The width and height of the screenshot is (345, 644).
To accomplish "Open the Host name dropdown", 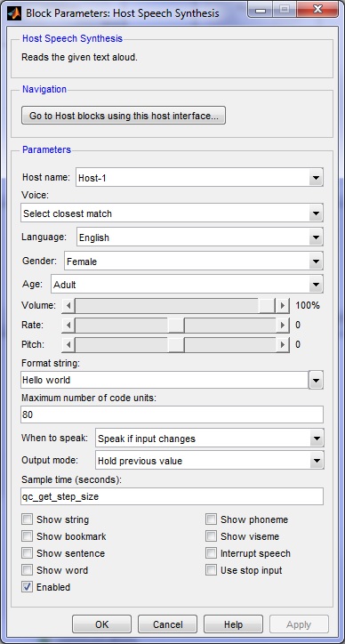I will [x=199, y=178].
